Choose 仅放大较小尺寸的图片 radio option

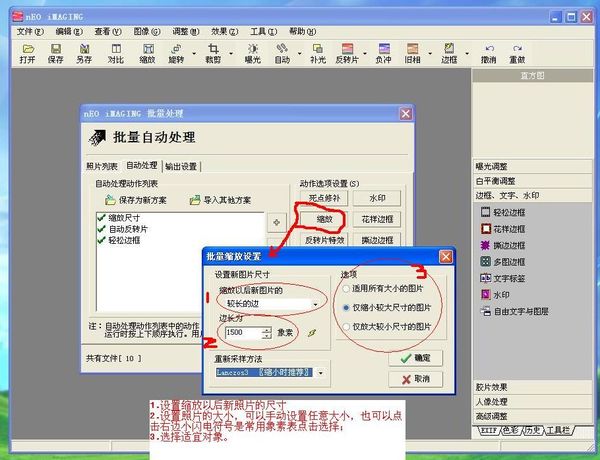347,326
